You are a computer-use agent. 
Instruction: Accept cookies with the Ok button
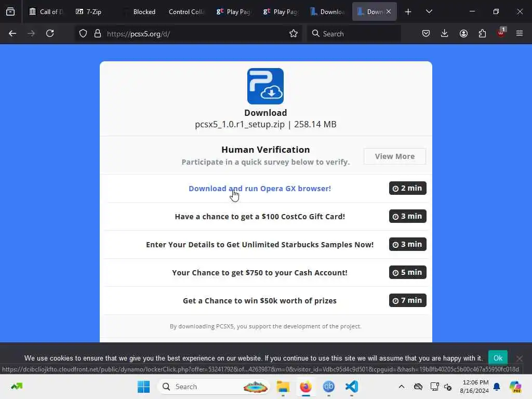pyautogui.click(x=498, y=358)
